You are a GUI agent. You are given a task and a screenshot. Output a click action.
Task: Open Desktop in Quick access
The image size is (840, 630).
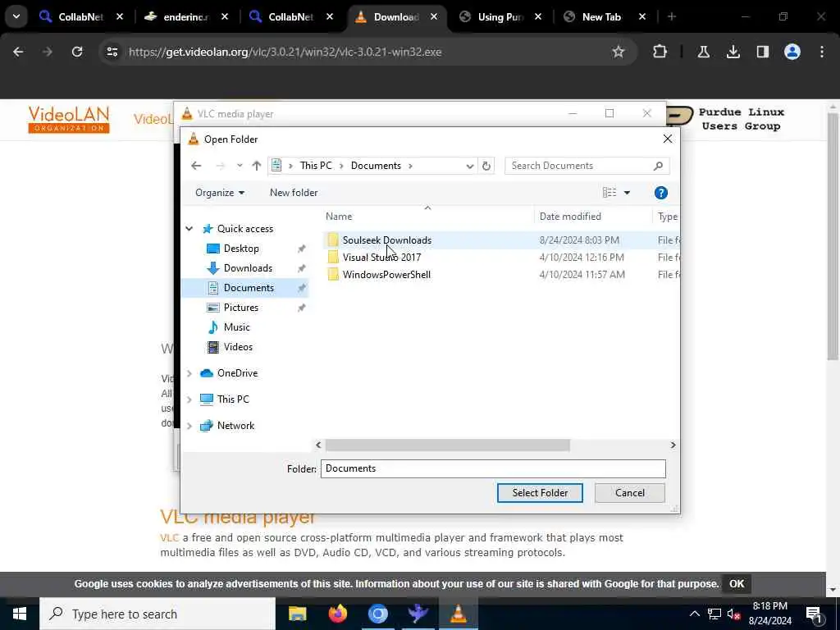241,248
